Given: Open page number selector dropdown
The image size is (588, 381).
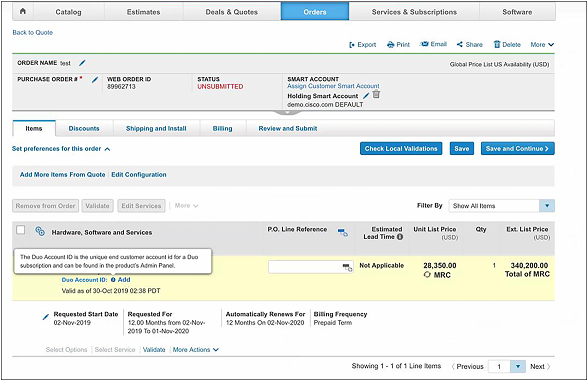Looking at the screenshot, I should point(518,366).
